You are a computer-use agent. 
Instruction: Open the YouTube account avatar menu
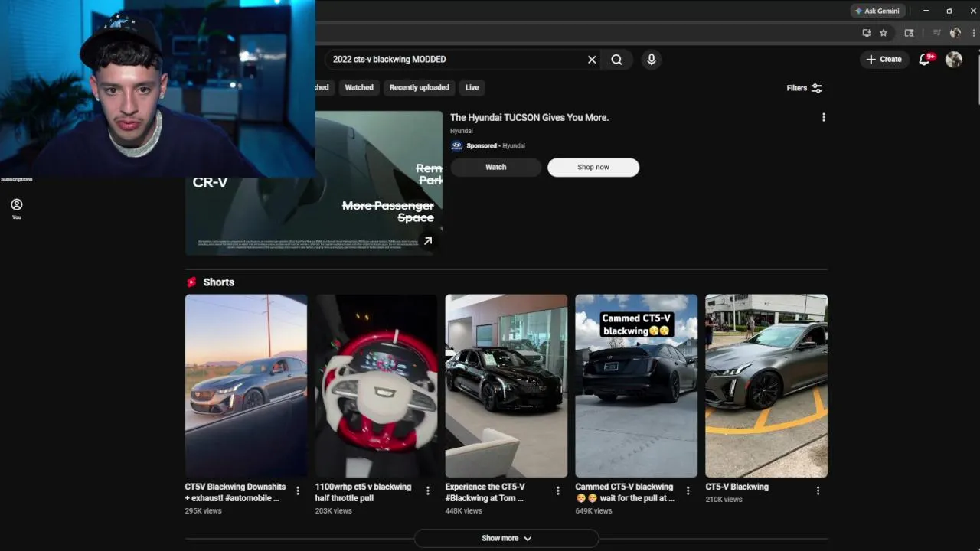tap(954, 60)
